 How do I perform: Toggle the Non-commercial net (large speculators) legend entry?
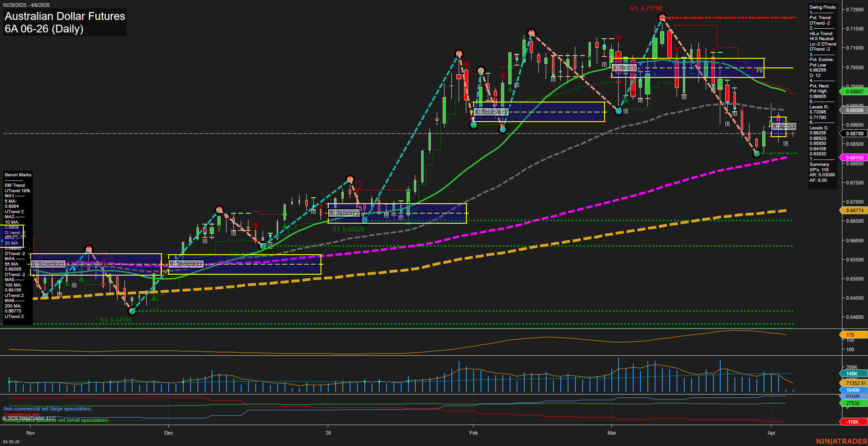tap(47, 409)
